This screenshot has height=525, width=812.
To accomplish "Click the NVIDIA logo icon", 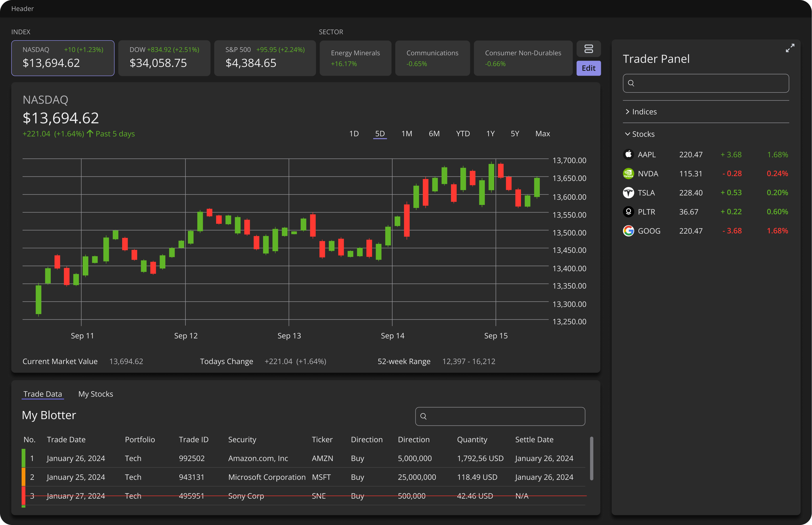I will tap(628, 173).
